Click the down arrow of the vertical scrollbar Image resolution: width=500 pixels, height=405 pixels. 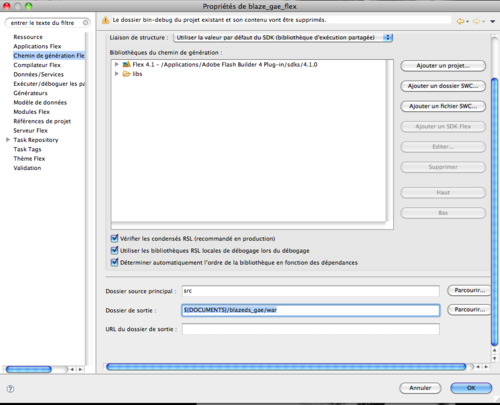(495, 359)
